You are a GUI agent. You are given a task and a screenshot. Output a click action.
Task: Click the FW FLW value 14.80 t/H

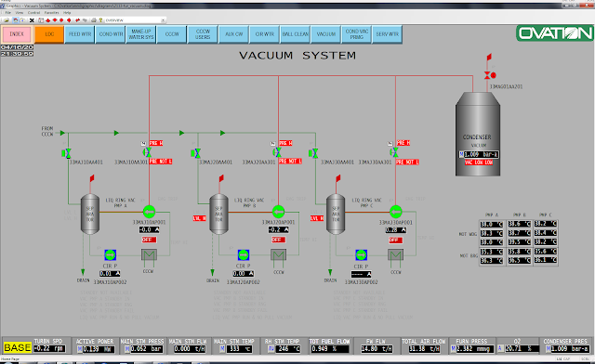coord(377,349)
